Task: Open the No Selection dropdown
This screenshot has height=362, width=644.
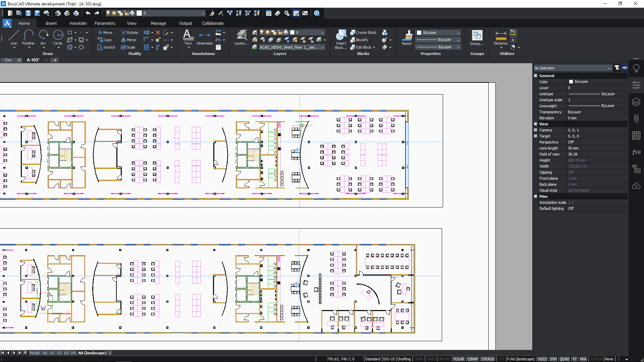Action: coord(573,68)
